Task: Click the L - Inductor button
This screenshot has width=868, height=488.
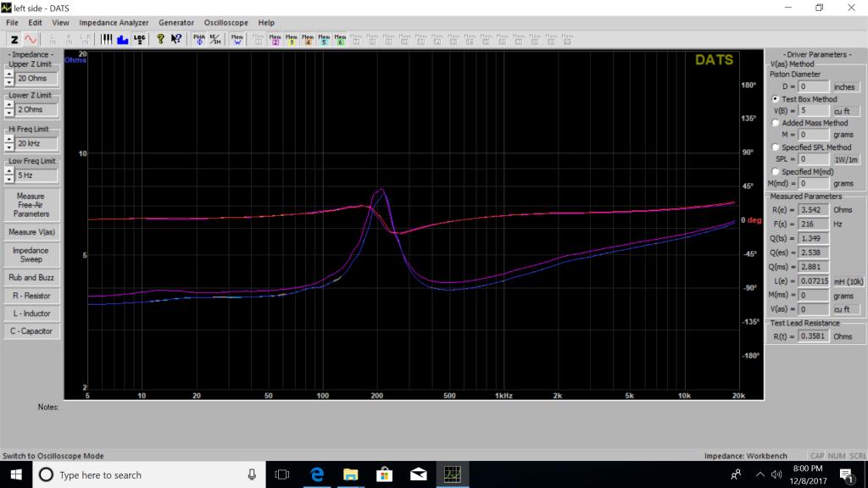Action: coord(31,313)
